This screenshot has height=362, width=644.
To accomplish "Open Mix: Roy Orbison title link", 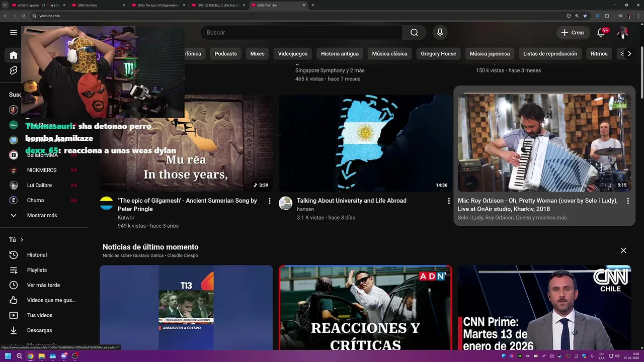I will coord(538,205).
